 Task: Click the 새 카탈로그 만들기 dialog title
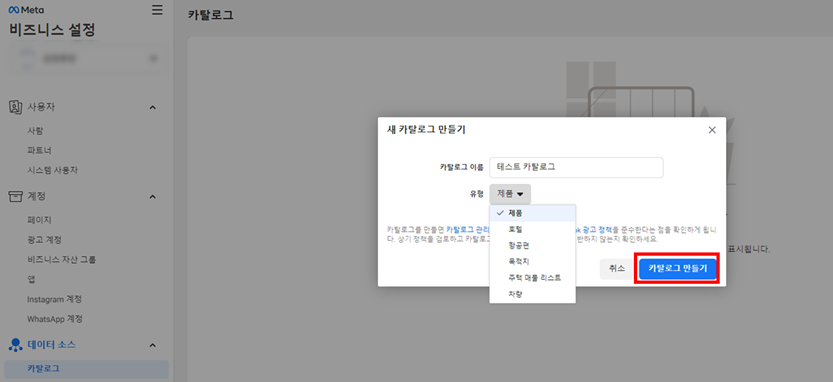(x=426, y=129)
